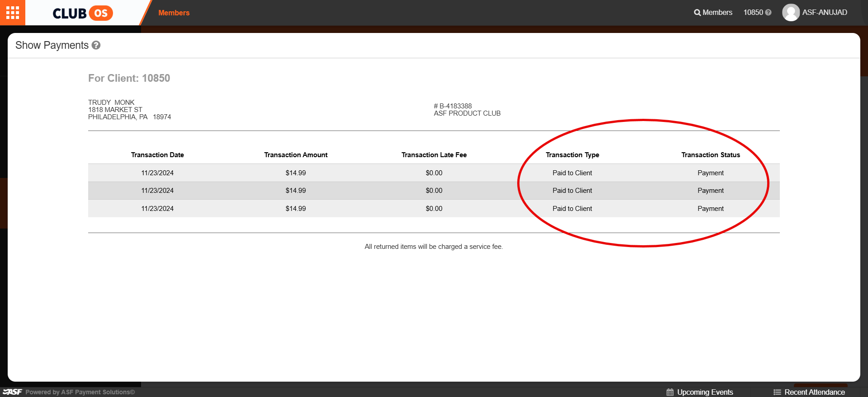
Task: Open the orange apps grid menu
Action: (13, 13)
